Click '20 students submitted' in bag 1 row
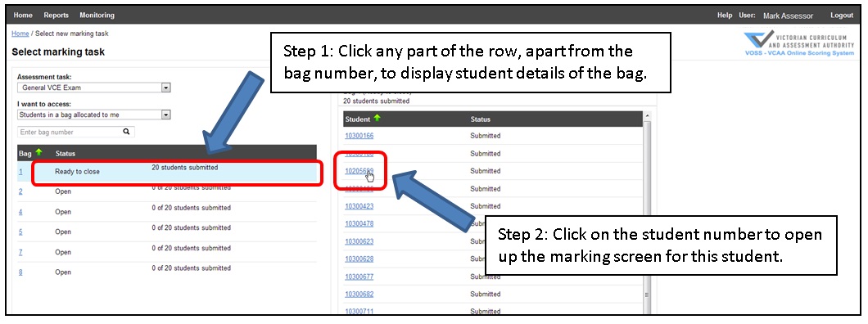The image size is (868, 324). [x=185, y=168]
